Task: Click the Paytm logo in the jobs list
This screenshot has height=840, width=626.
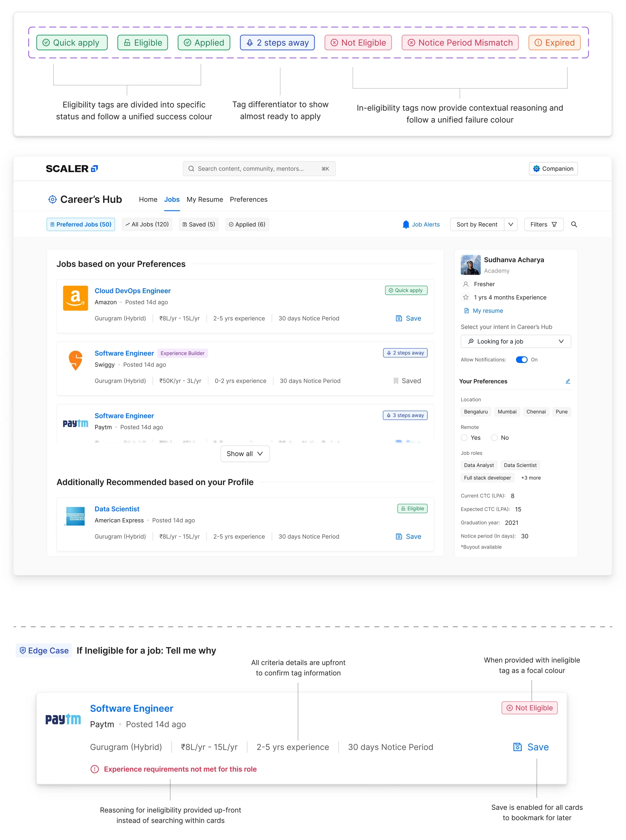Action: [76, 423]
